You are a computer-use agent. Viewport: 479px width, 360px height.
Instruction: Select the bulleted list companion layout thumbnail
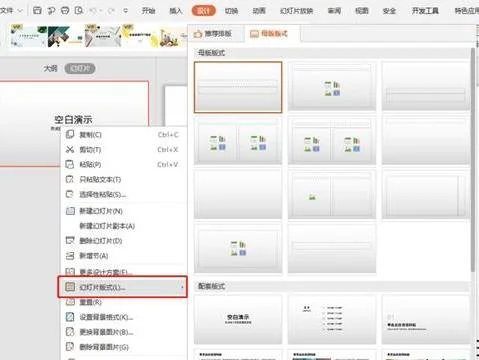(x=332, y=319)
